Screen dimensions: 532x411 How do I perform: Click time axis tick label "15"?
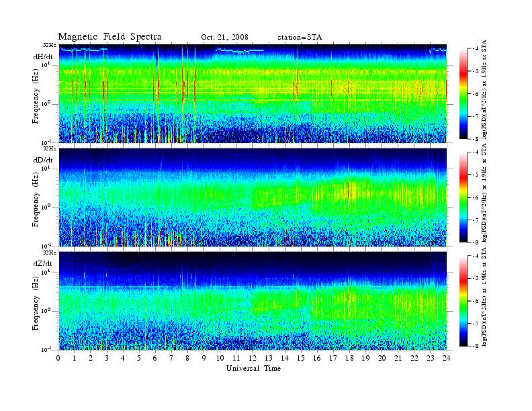[x=301, y=358]
